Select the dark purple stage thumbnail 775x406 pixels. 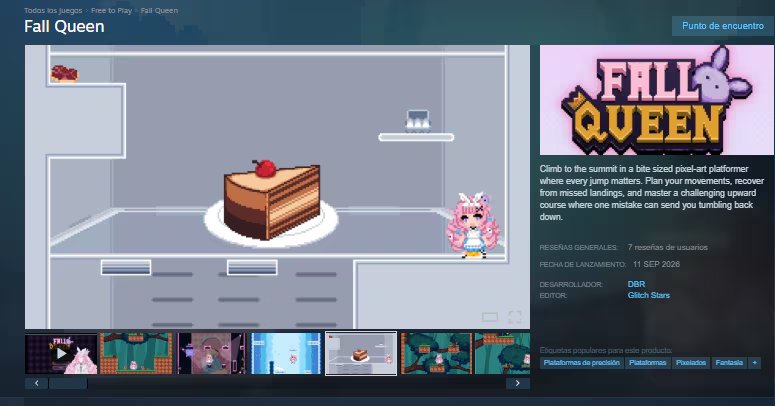click(x=211, y=353)
